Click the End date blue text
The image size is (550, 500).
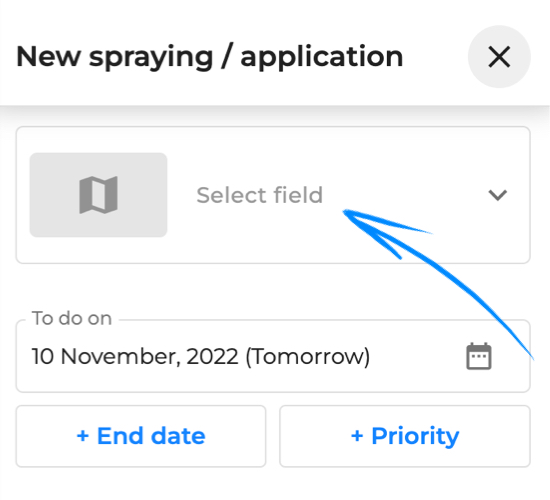coord(151,436)
